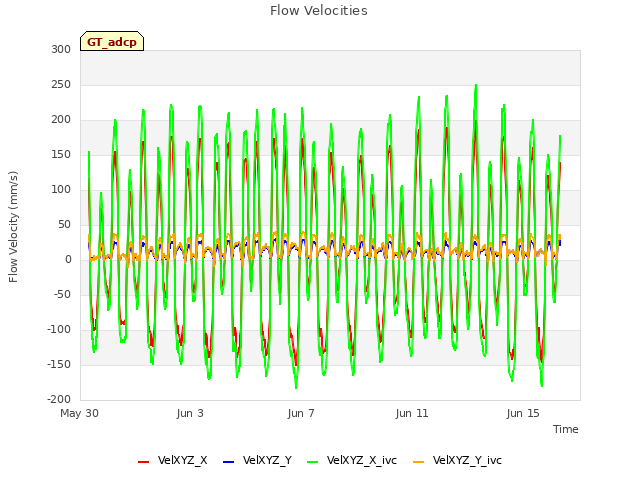640x480 pixels.
Task: Click the 150 y-axis tick label
Action: 61,155
